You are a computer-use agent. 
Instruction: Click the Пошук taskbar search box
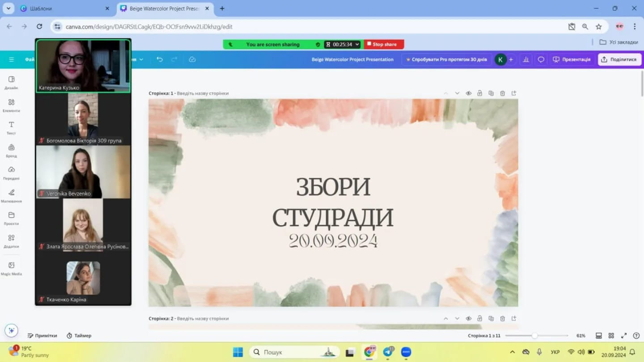coord(293,352)
